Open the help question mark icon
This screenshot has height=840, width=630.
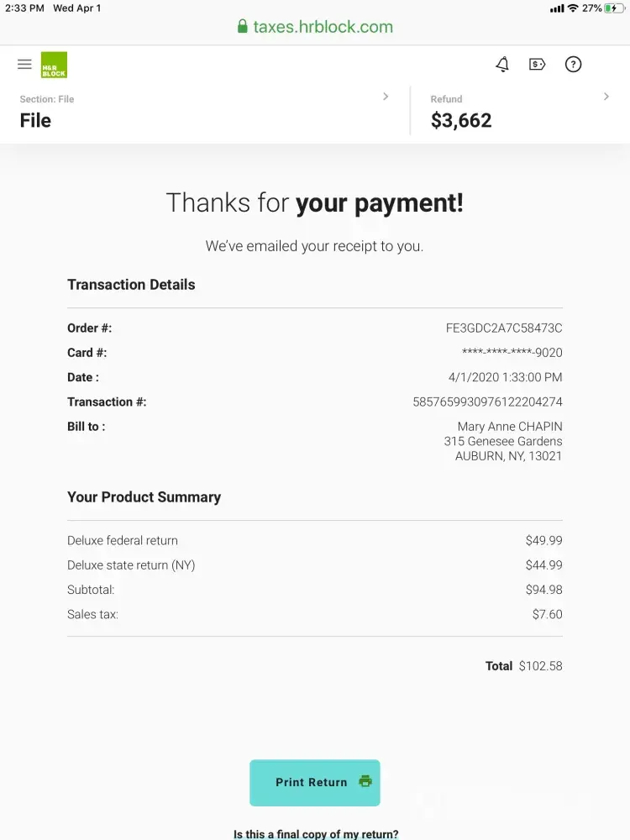click(x=573, y=65)
